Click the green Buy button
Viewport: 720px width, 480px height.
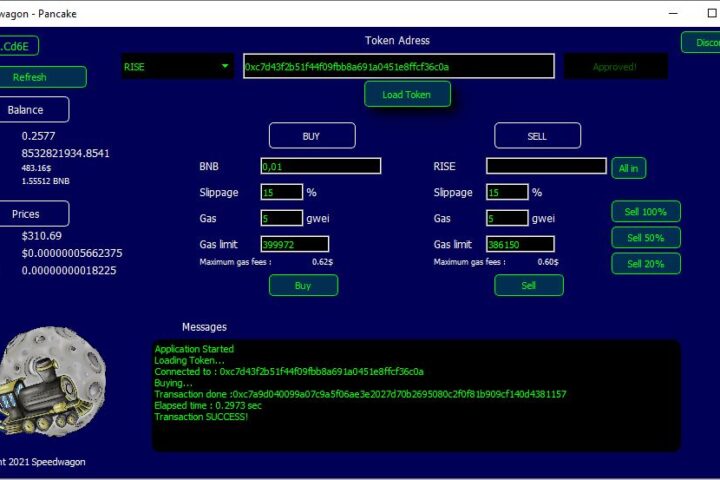[304, 285]
